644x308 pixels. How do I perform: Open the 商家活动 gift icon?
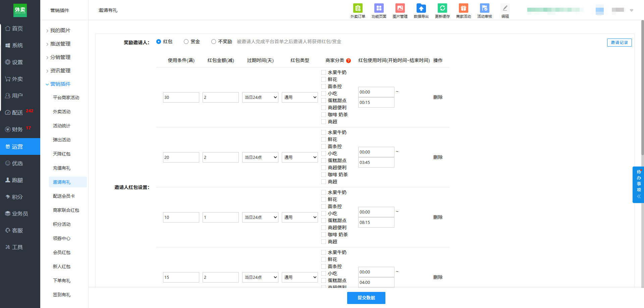(463, 8)
